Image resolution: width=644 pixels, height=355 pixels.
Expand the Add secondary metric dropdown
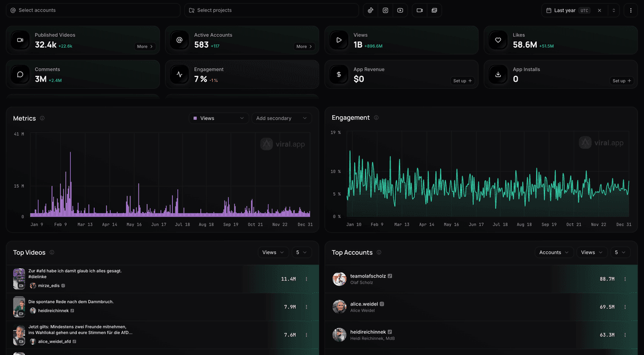tap(281, 118)
